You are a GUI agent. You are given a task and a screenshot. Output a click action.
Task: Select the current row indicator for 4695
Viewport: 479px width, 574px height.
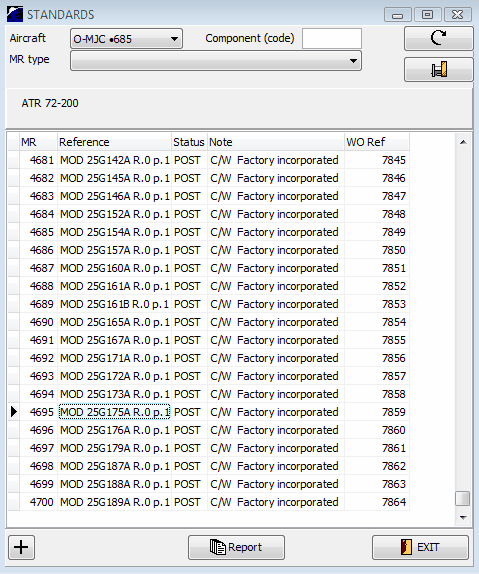coord(14,412)
